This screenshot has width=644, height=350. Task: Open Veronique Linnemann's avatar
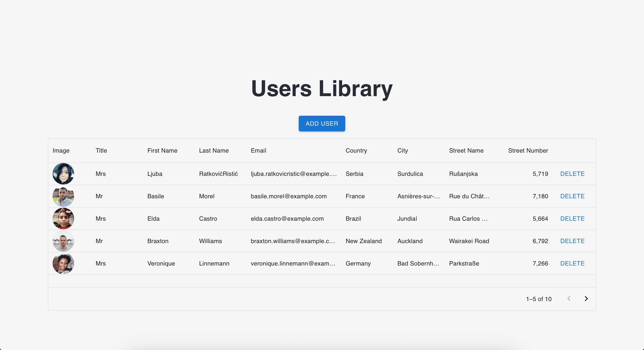coord(63,264)
